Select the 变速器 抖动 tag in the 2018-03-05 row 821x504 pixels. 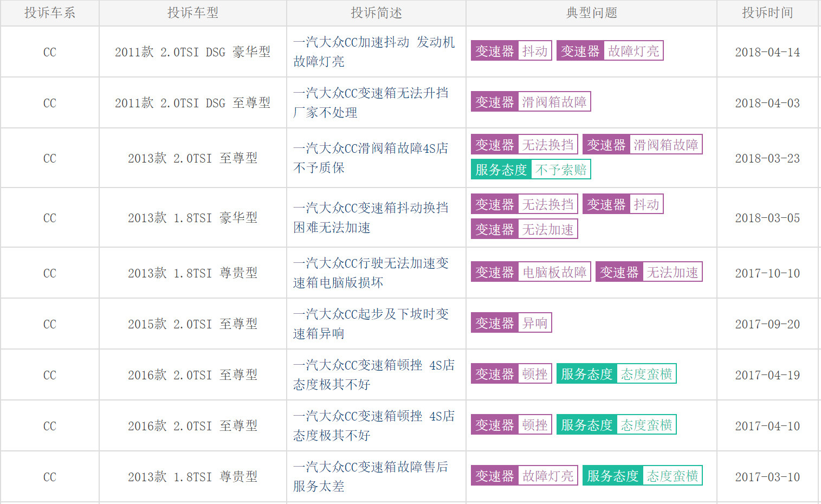[x=623, y=204]
